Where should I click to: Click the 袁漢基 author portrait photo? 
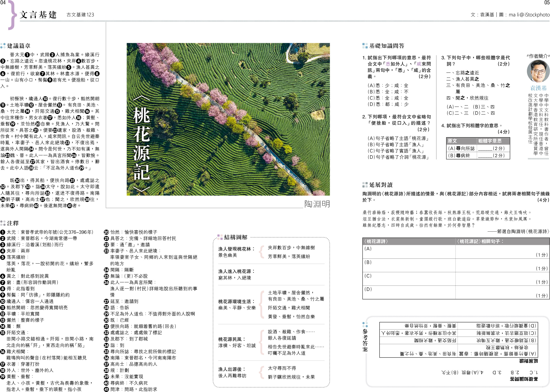tap(538, 71)
